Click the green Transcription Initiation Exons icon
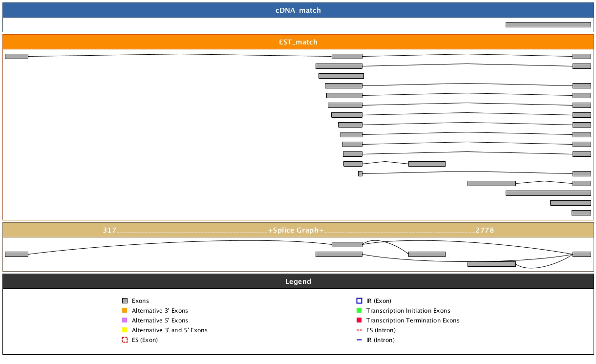 pyautogui.click(x=359, y=311)
